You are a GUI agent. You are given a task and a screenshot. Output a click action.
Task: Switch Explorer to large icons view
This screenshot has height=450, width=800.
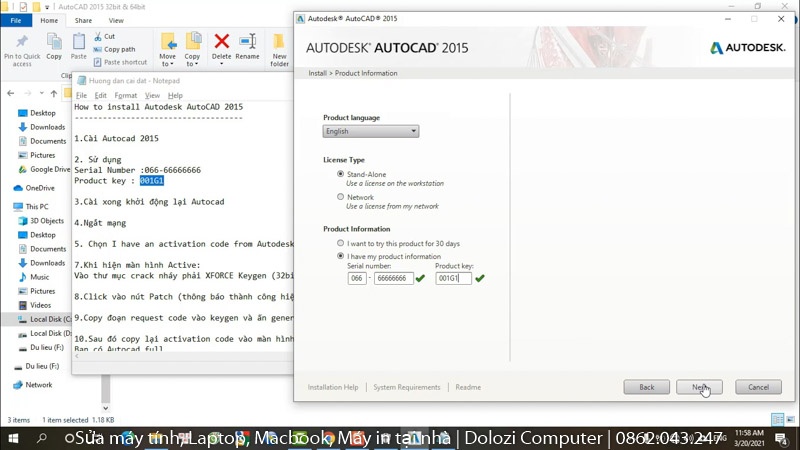point(791,419)
